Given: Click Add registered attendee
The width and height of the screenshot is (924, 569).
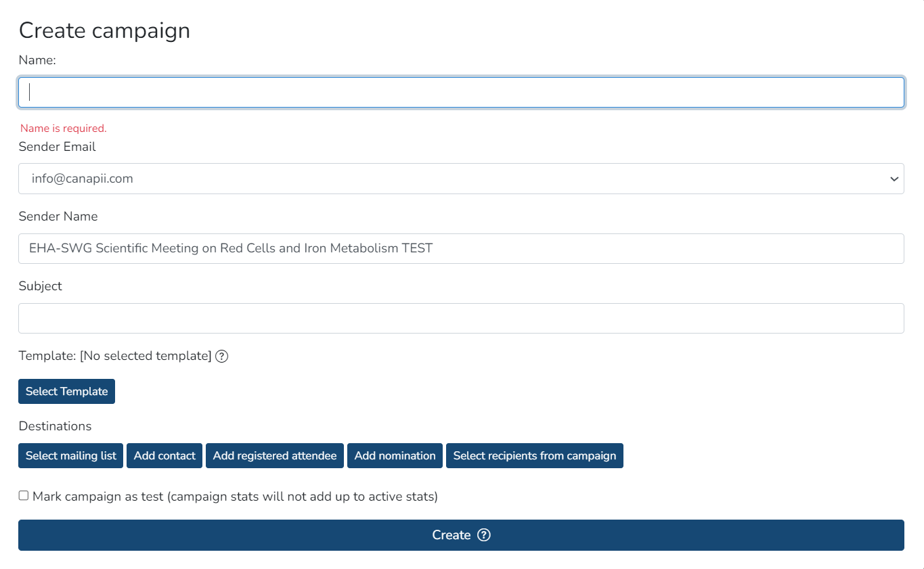Looking at the screenshot, I should pyautogui.click(x=274, y=455).
